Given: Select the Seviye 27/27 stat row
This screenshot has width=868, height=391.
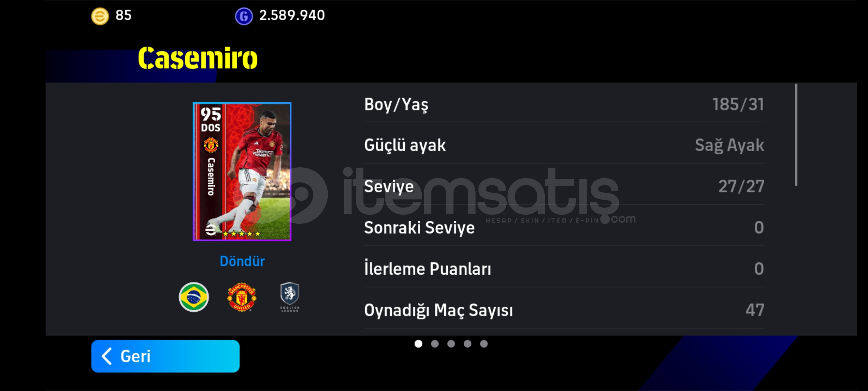Looking at the screenshot, I should tap(564, 186).
